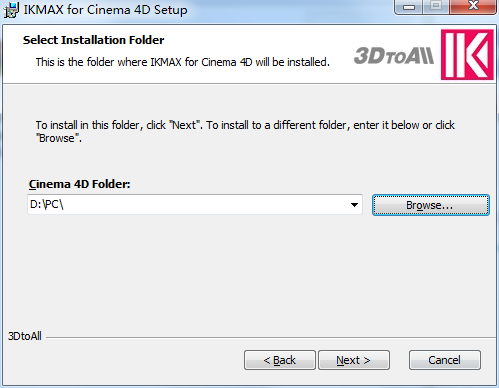Image resolution: width=499 pixels, height=388 pixels.
Task: Click the installer icon in the title bar
Action: (11, 10)
